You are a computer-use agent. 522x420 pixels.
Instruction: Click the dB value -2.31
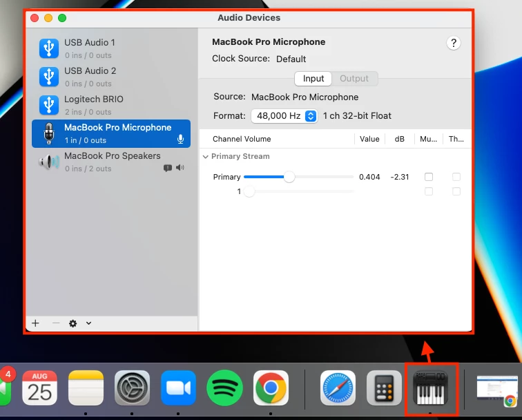[400, 177]
